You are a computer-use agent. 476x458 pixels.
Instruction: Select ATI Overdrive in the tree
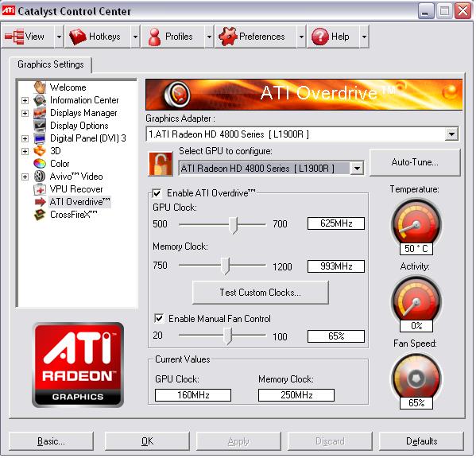point(79,203)
